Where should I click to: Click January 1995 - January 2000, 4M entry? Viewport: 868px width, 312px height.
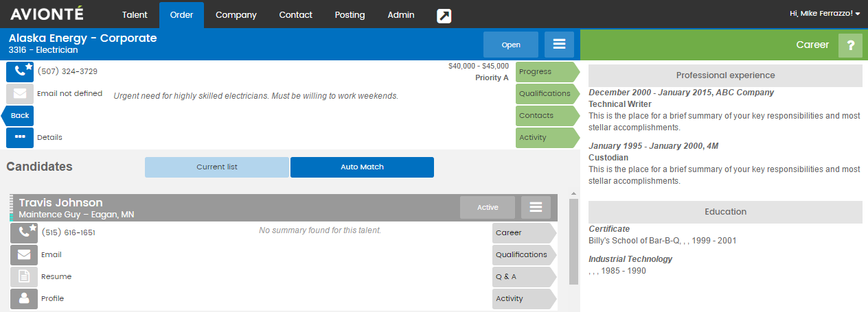tap(654, 146)
